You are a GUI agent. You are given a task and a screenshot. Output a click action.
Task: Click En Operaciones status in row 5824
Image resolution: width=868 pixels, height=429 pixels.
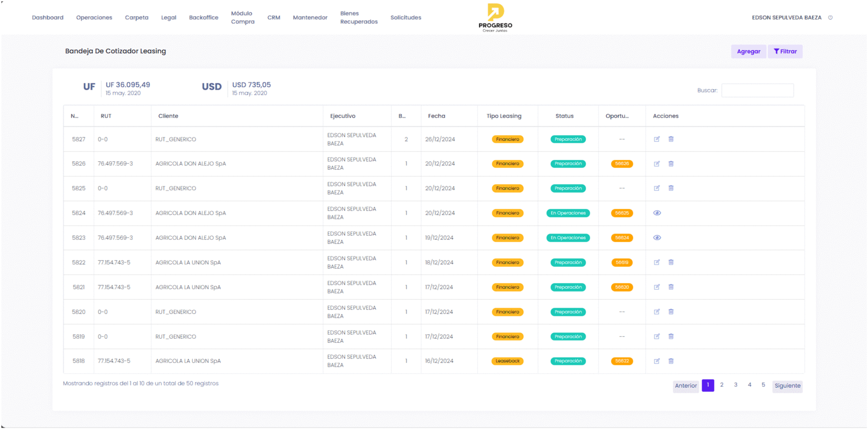click(x=568, y=213)
